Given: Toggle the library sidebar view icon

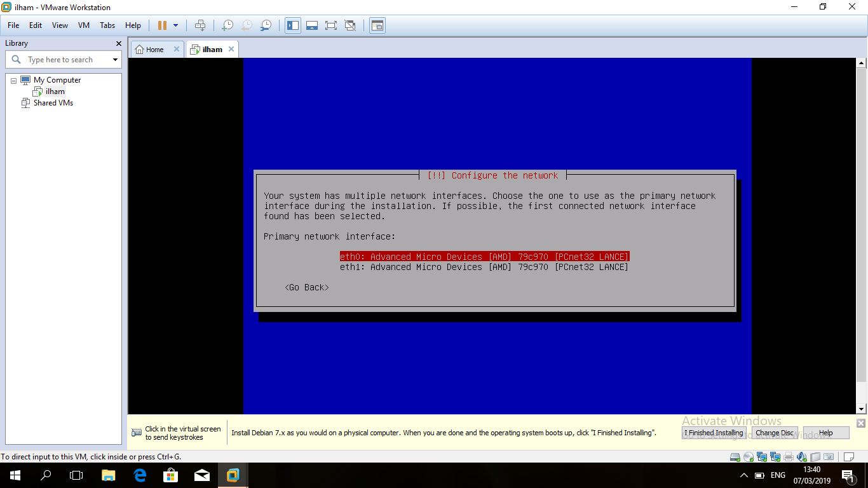Looking at the screenshot, I should 293,25.
